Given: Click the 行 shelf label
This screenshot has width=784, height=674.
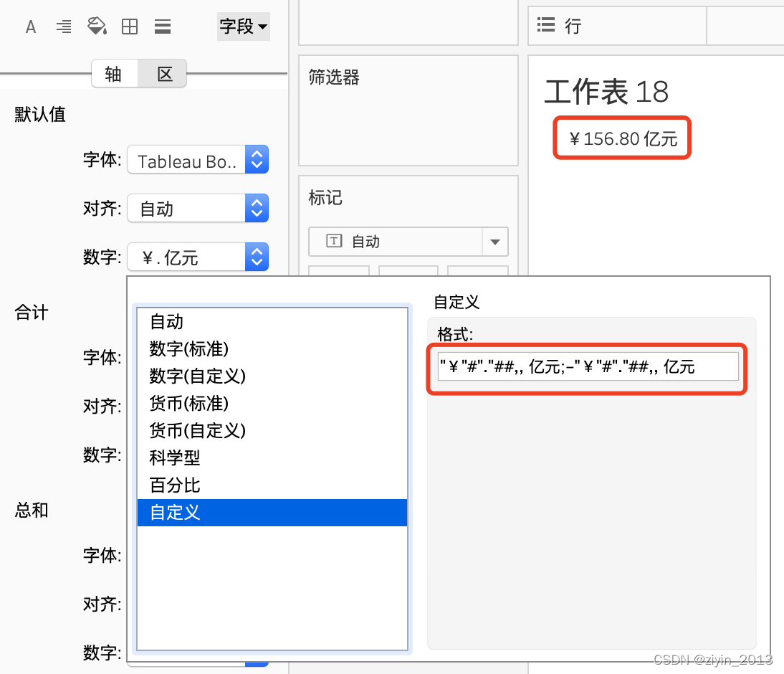Looking at the screenshot, I should (x=573, y=26).
